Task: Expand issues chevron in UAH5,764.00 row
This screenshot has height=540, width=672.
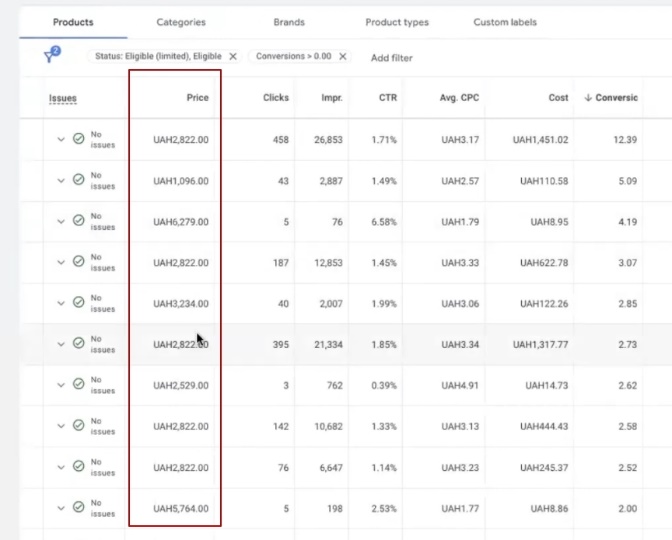Action: pos(60,508)
